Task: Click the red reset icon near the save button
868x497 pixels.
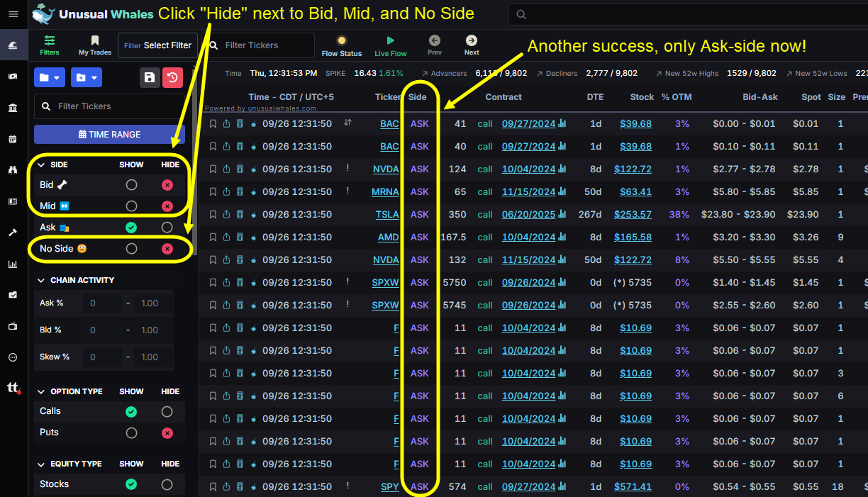Action: click(172, 78)
